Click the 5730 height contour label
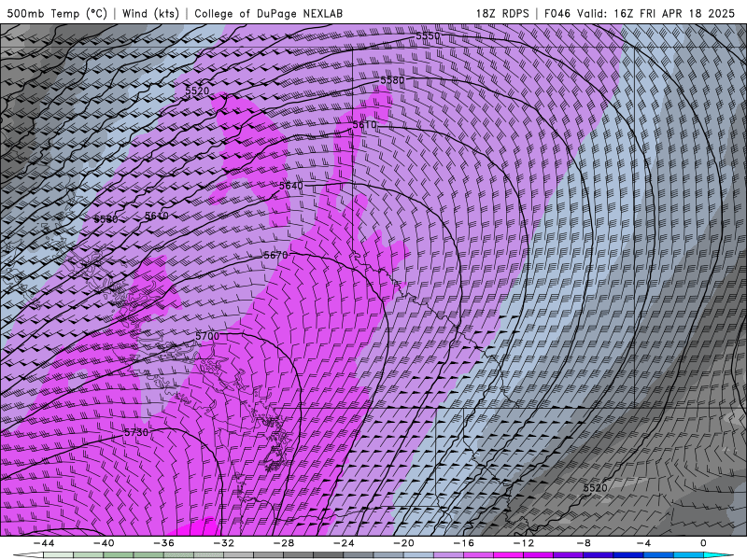 coord(136,432)
